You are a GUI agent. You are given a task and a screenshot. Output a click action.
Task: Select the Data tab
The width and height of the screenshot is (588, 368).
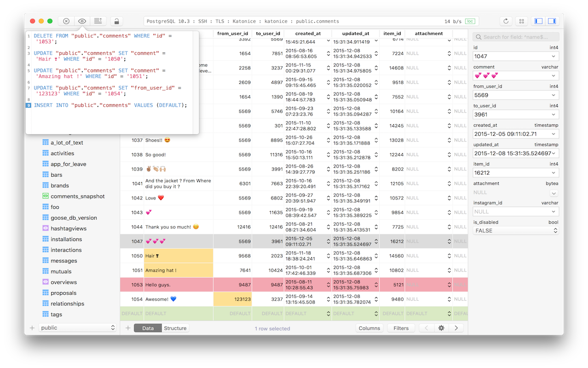[147, 328]
